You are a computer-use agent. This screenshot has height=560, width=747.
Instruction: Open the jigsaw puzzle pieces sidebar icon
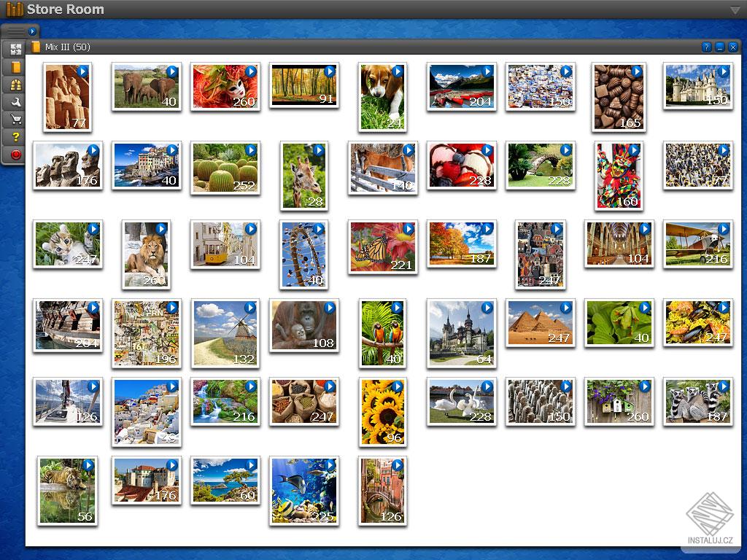pos(16,49)
